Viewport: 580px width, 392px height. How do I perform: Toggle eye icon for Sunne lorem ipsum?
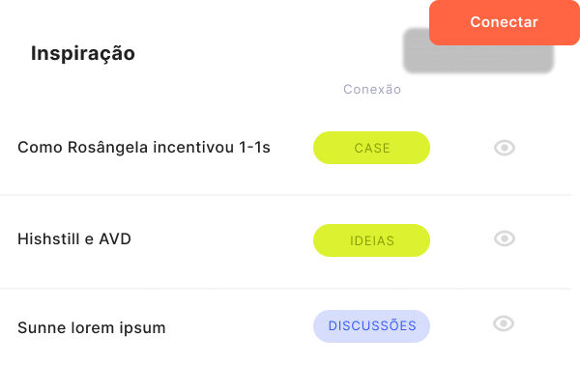point(504,323)
